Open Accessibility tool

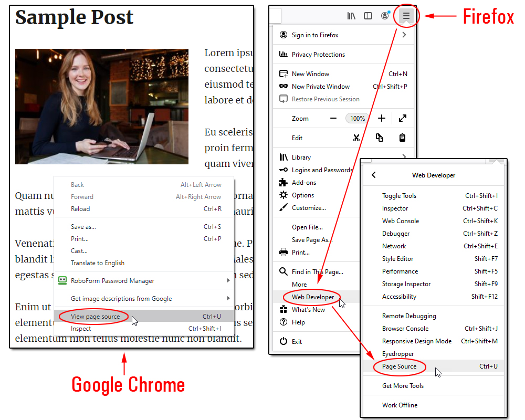point(434,297)
